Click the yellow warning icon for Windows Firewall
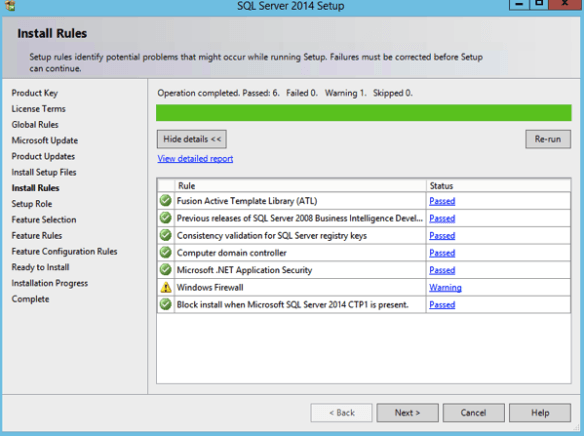Screen dimensions: 584x436 pos(165,287)
